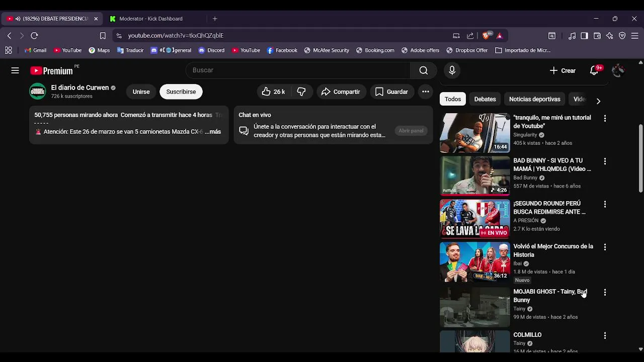Image resolution: width=644 pixels, height=362 pixels.
Task: Click the address bar URL
Action: (x=176, y=36)
